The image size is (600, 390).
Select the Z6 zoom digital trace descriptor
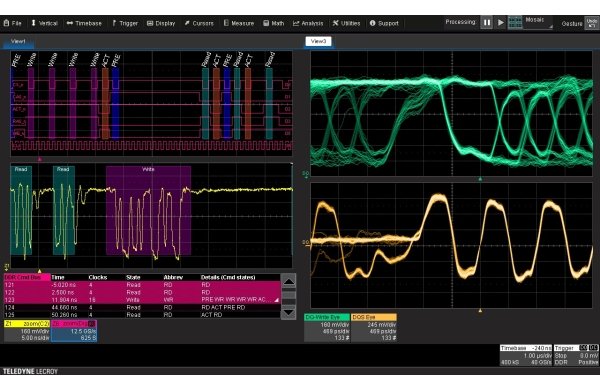(x=74, y=331)
